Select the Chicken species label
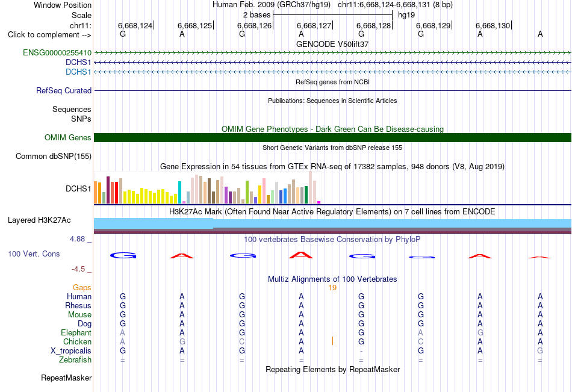 (77, 341)
